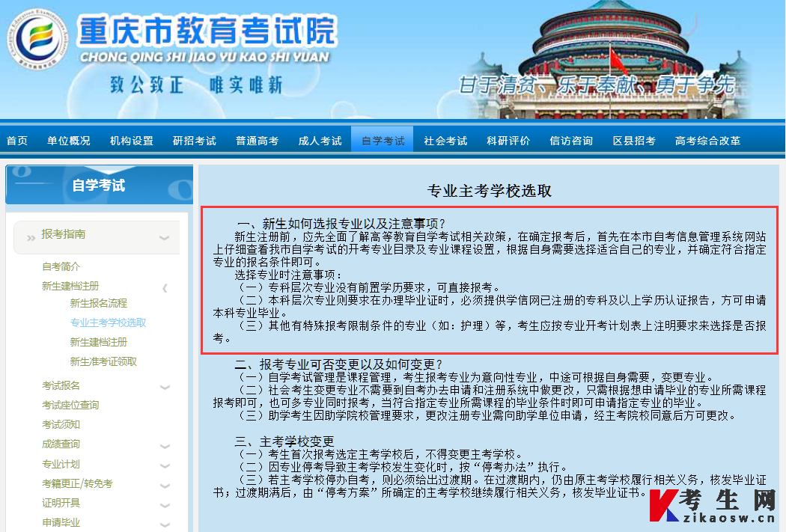Expand chevron beside 考籍更正/转免考
The image size is (786, 532).
(x=165, y=486)
